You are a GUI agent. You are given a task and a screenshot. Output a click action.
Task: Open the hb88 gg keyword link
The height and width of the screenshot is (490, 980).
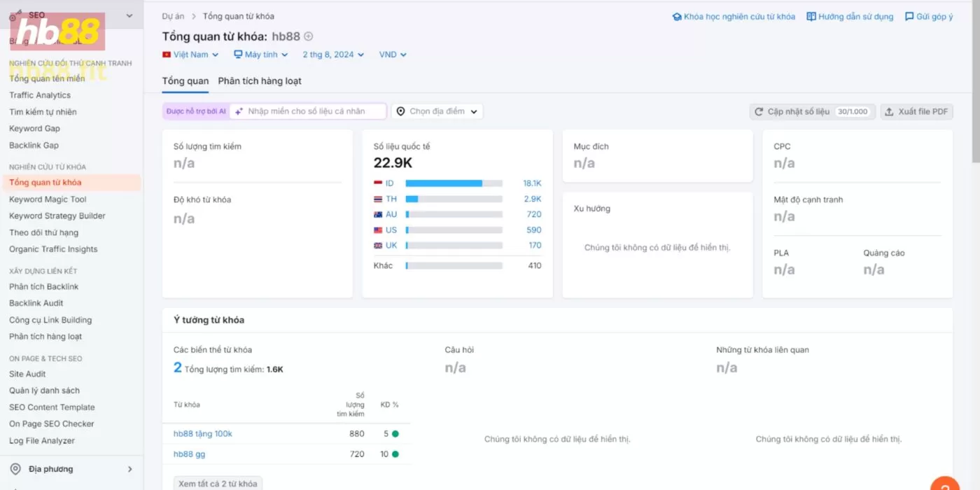190,454
